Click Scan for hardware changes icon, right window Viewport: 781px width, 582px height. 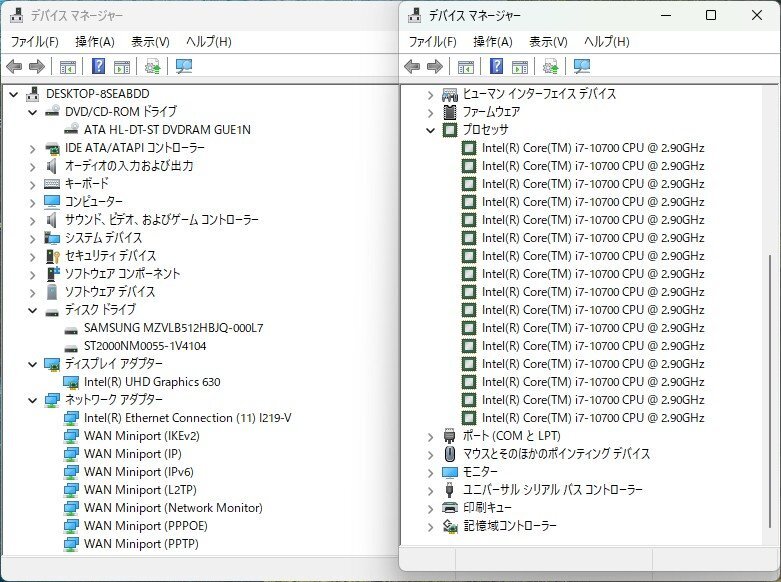coord(582,66)
